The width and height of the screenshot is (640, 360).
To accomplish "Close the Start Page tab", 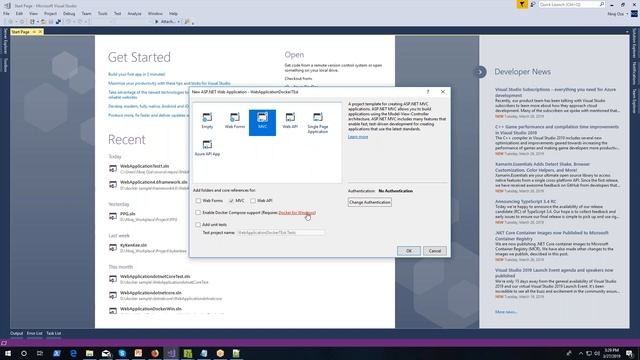I will [40, 32].
